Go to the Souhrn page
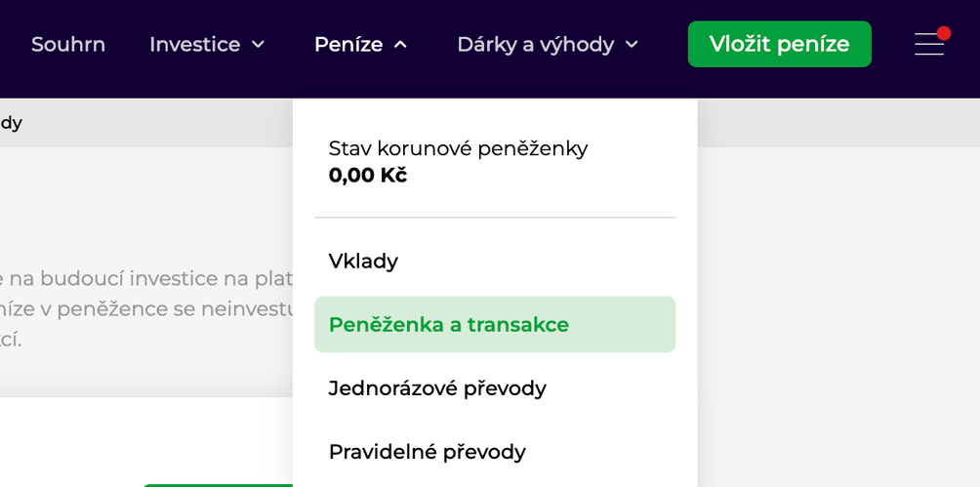This screenshot has width=980, height=487. tap(68, 44)
